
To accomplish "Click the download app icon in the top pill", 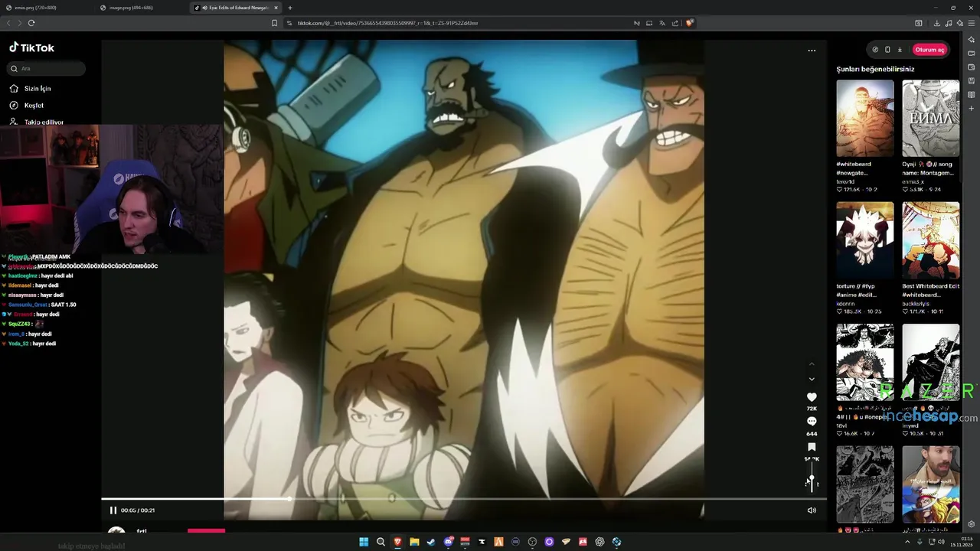I will point(900,50).
